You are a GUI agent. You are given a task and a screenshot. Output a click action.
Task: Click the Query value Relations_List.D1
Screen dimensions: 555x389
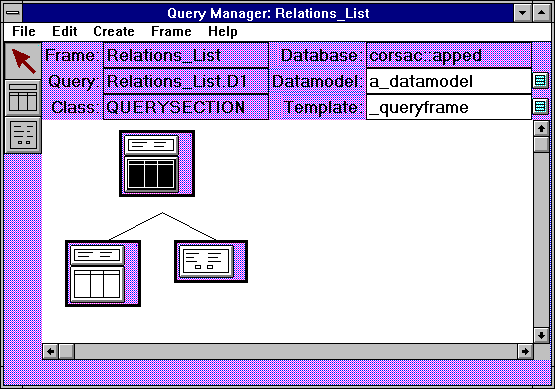(x=186, y=81)
